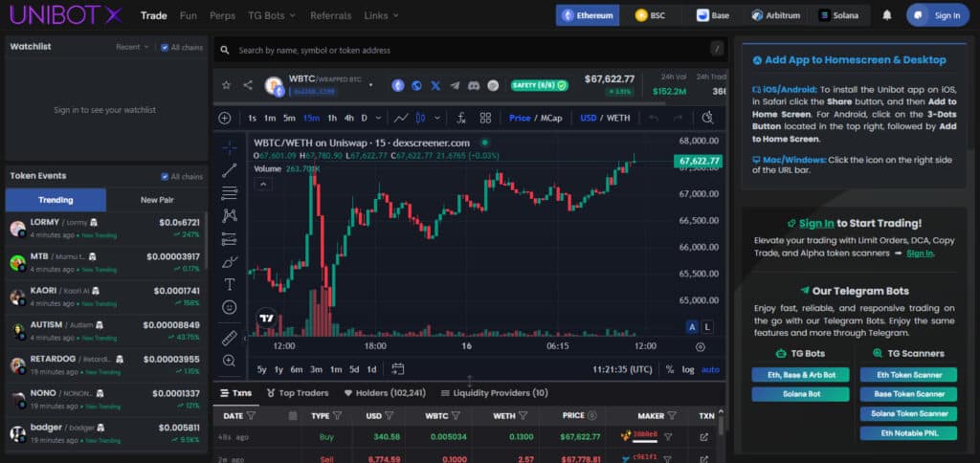This screenshot has width=980, height=463.
Task: Toggle auto scale on chart
Action: (711, 369)
